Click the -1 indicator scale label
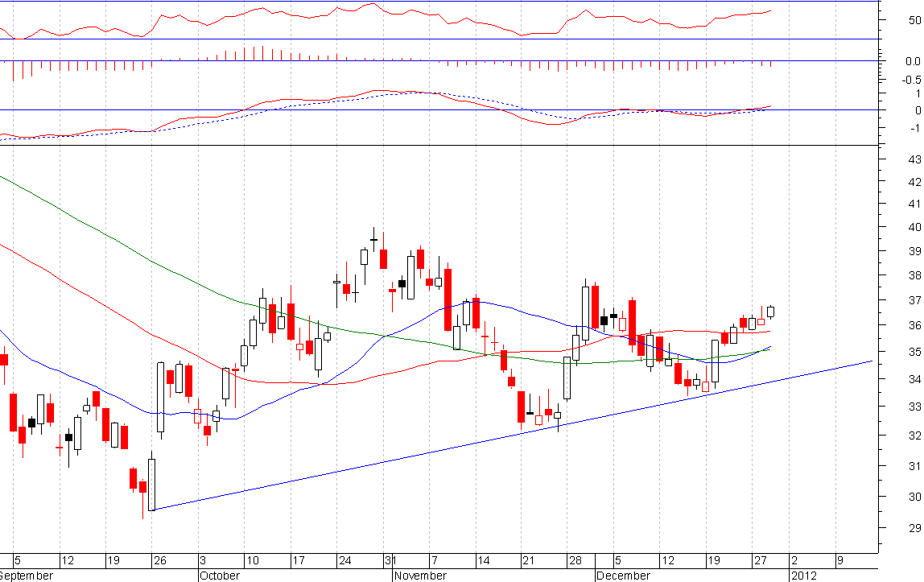924x582 pixels. (x=914, y=128)
